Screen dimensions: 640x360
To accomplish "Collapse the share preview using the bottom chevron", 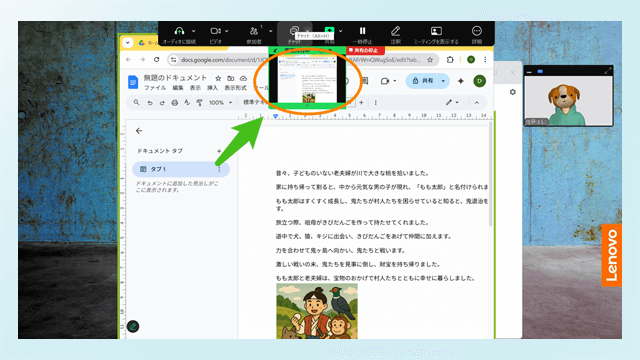I will (307, 106).
